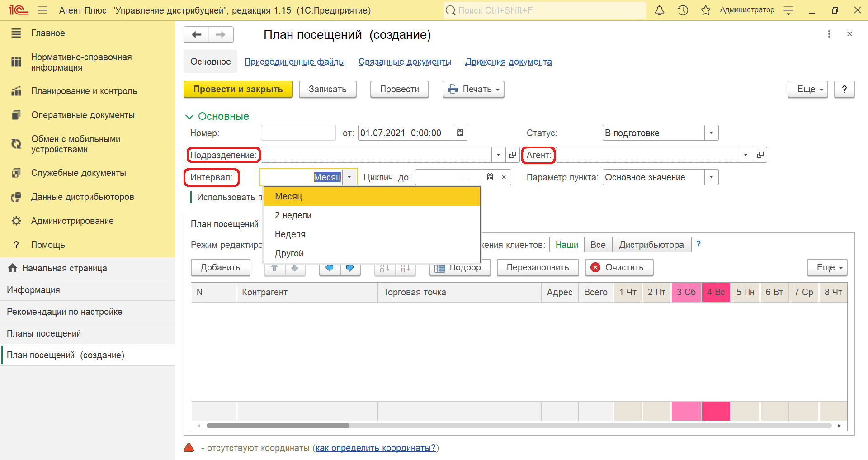Image resolution: width=868 pixels, height=460 pixels.
Task: Select Наши clients filter toggle
Action: click(566, 245)
